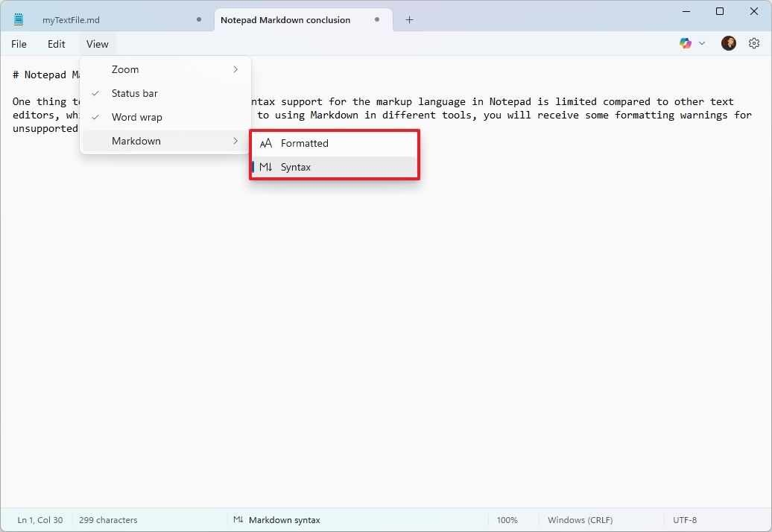This screenshot has width=772, height=532.
Task: Click the Markdown syntax icon in status bar
Action: click(x=238, y=519)
